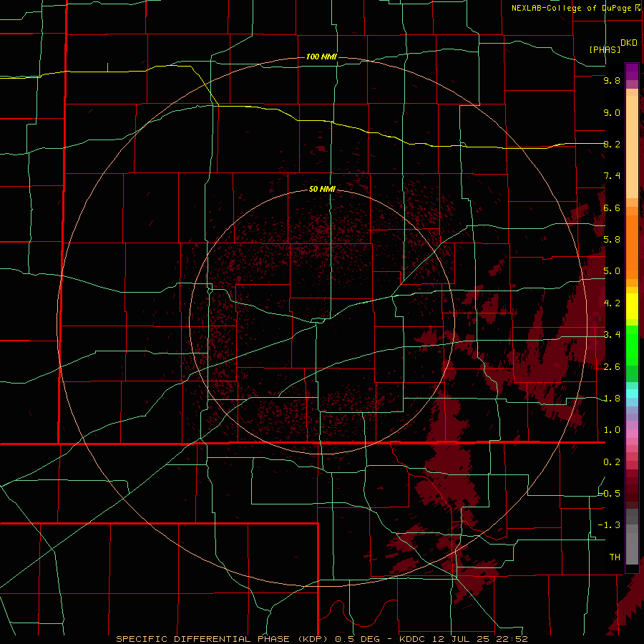Pick the bright green color scale segment
This screenshot has height=644, width=644.
[632, 346]
